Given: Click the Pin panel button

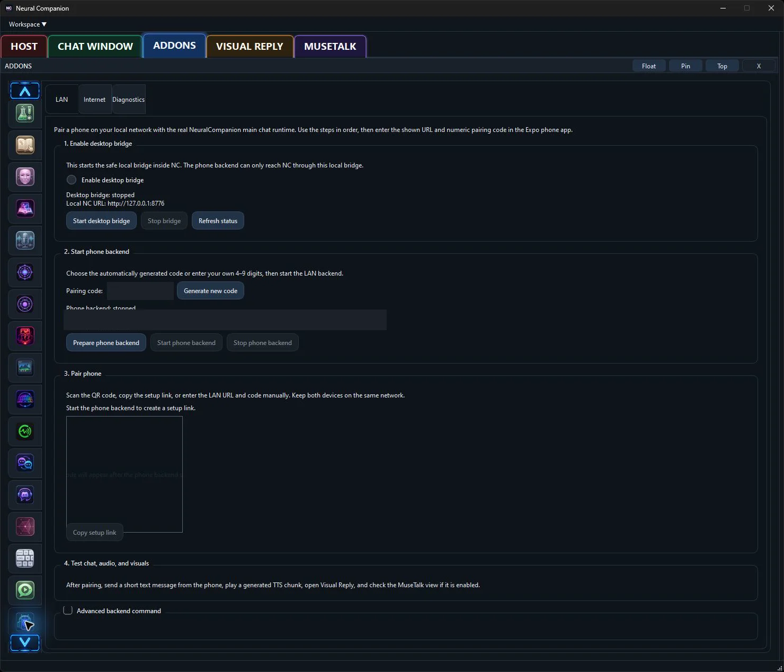Looking at the screenshot, I should (685, 66).
